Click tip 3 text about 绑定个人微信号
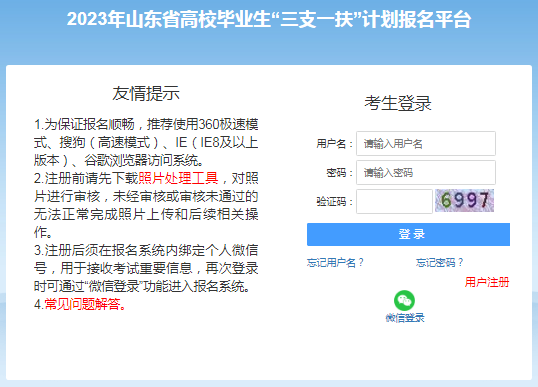 pos(146,268)
